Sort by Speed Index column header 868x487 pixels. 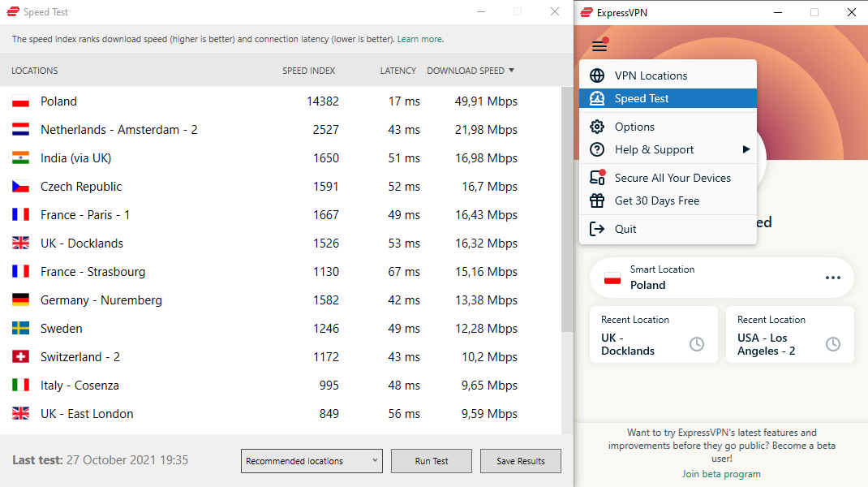(x=309, y=71)
